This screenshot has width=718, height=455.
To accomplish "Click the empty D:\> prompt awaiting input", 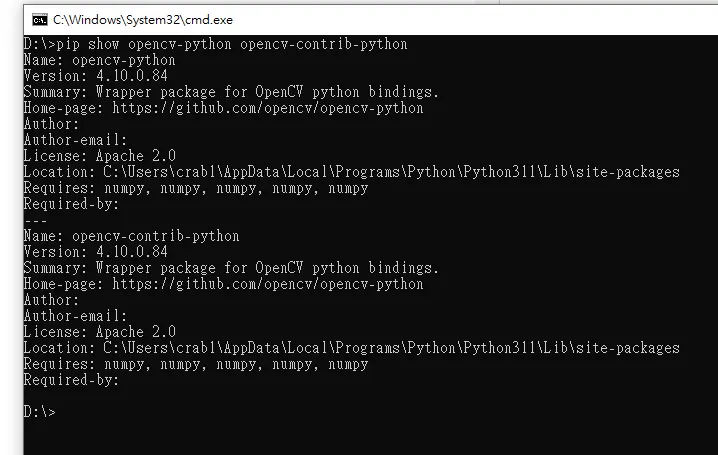I will pos(40,412).
